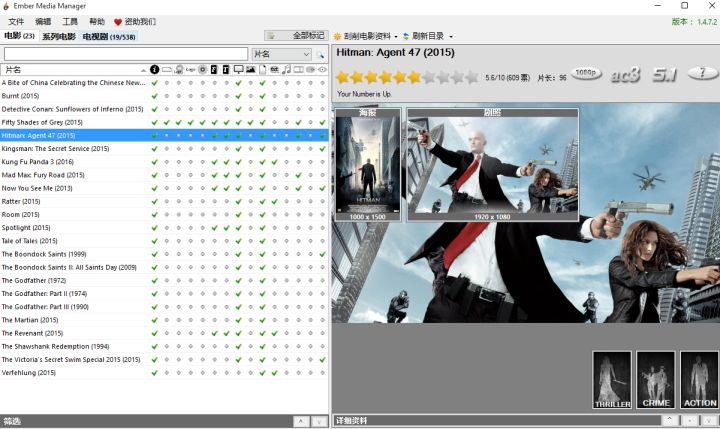Click the NFO checkmark in the Spotlight row
Screen dimensions: 720x429
[155, 228]
